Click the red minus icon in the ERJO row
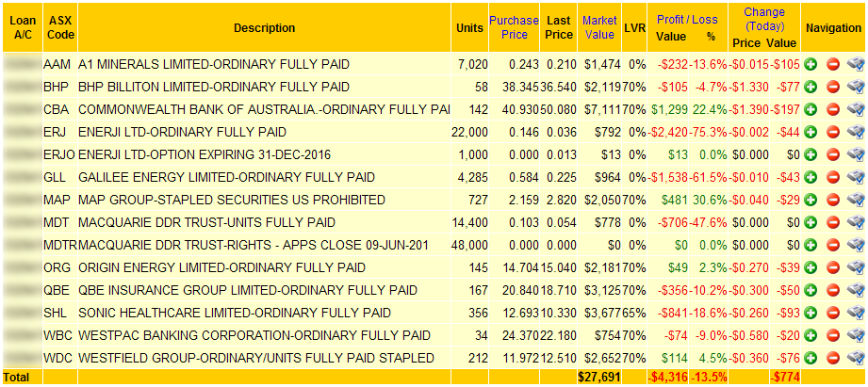Viewport: 868px width, 387px height. point(833,154)
